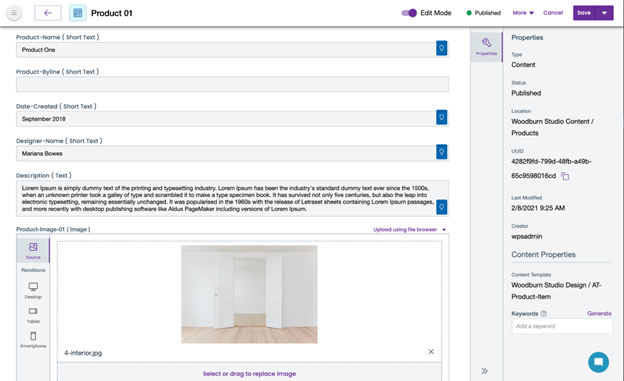Open the Properties wrench tab

click(486, 47)
